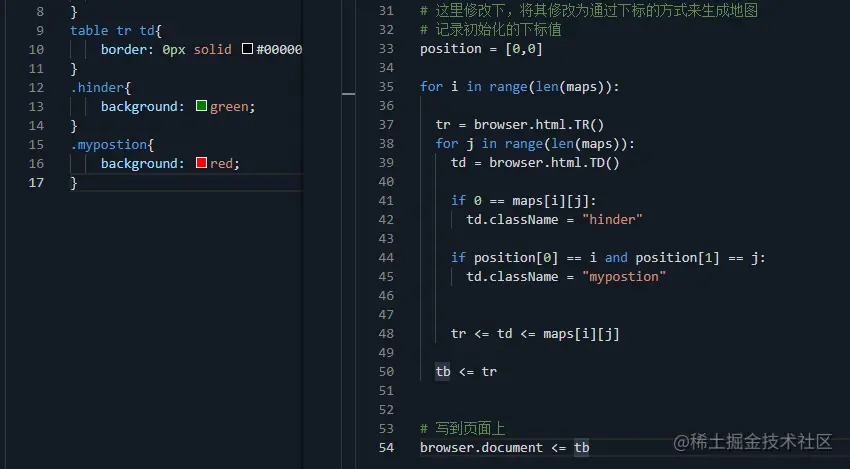Click the "if 0 == maps[i][j]:" line
This screenshot has height=469, width=850.
523,201
